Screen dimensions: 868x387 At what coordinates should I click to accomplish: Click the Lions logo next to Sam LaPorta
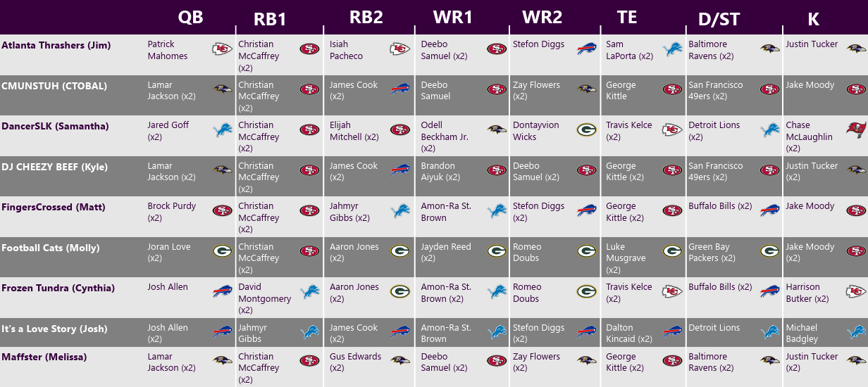[672, 49]
